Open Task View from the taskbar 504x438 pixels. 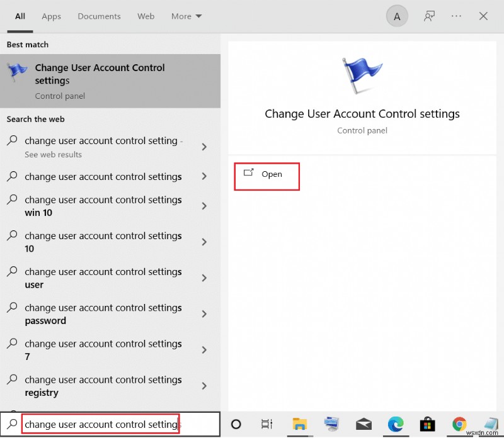[266, 425]
